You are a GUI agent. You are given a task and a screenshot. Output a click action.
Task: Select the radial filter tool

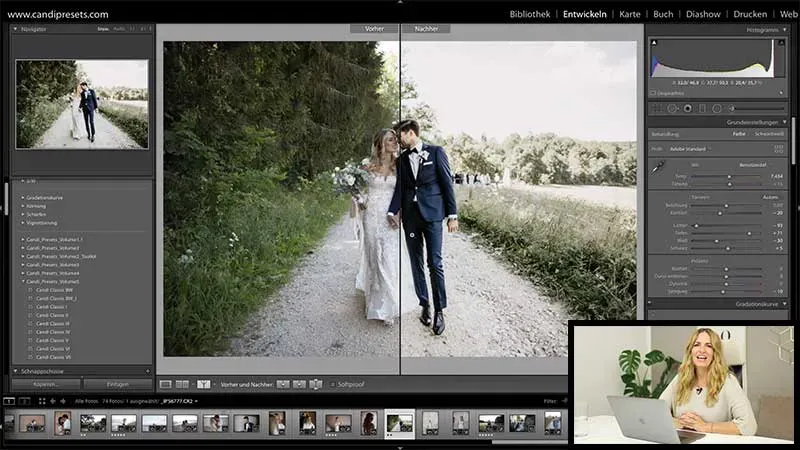[717, 108]
